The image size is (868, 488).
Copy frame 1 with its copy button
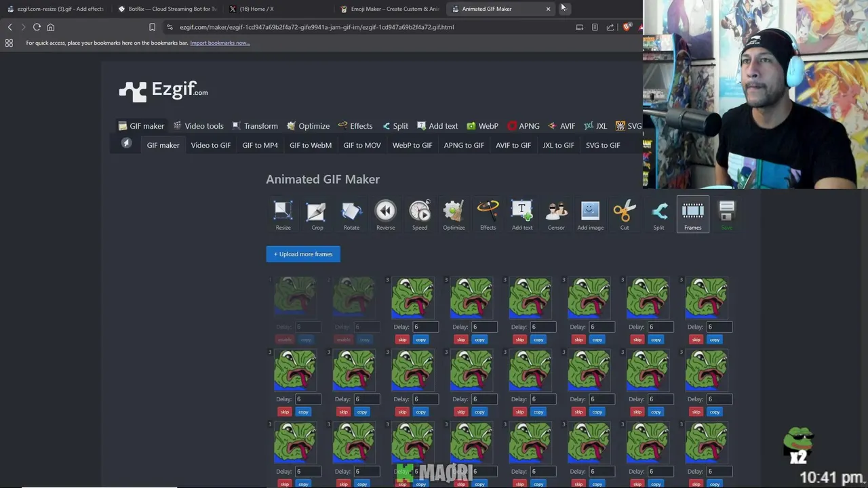coord(306,340)
